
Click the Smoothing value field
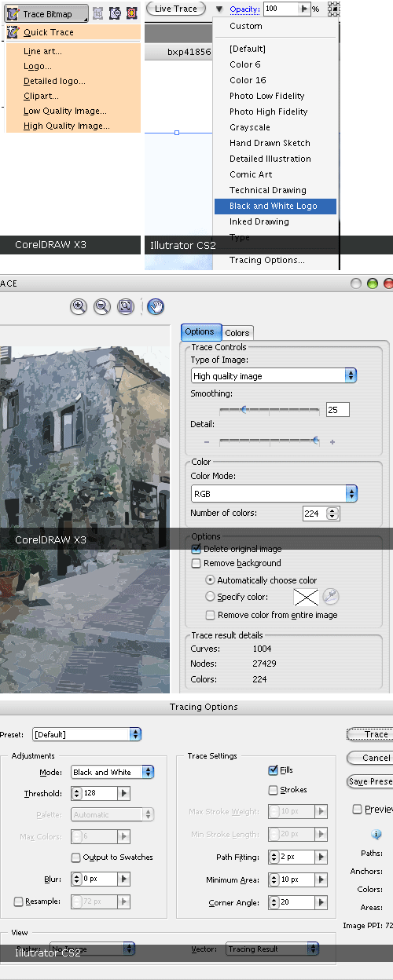pyautogui.click(x=337, y=410)
